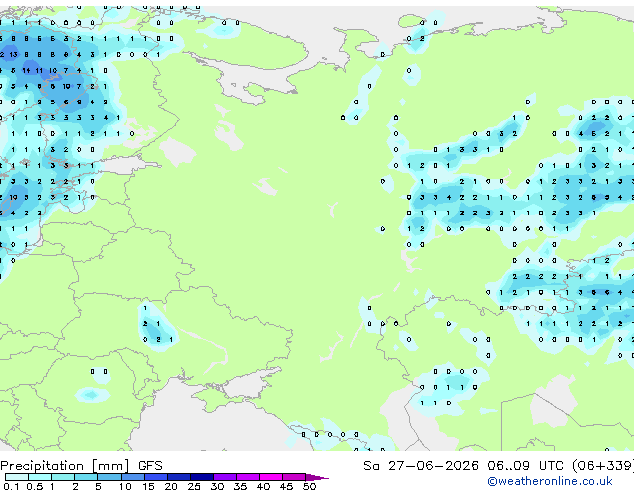Screen dimensions: 634x490
Task: Click the above-50 arrow tip of legend
Action: [x=317, y=477]
